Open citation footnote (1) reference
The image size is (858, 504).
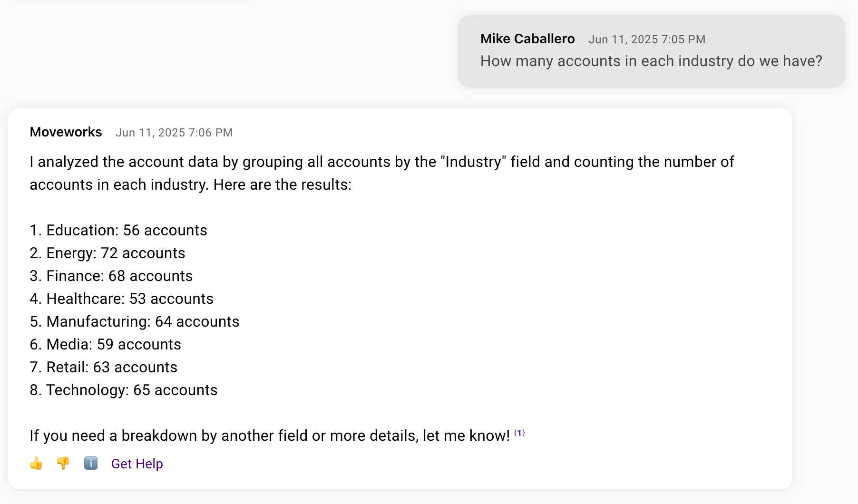click(x=519, y=433)
